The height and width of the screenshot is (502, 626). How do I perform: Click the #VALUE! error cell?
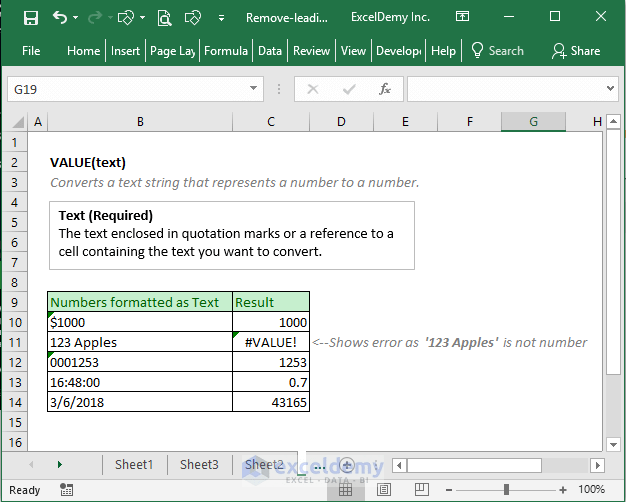pos(271,342)
